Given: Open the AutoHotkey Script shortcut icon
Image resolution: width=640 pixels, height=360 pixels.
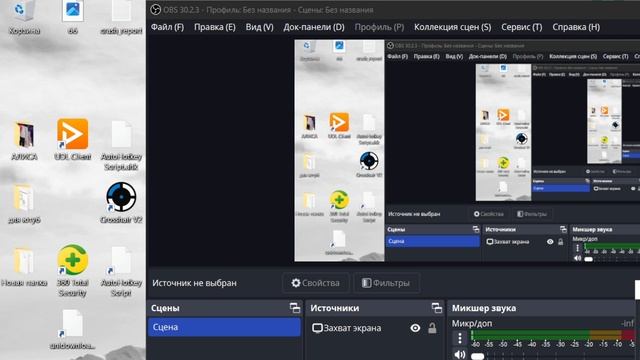Looking at the screenshot, I should point(121,271).
